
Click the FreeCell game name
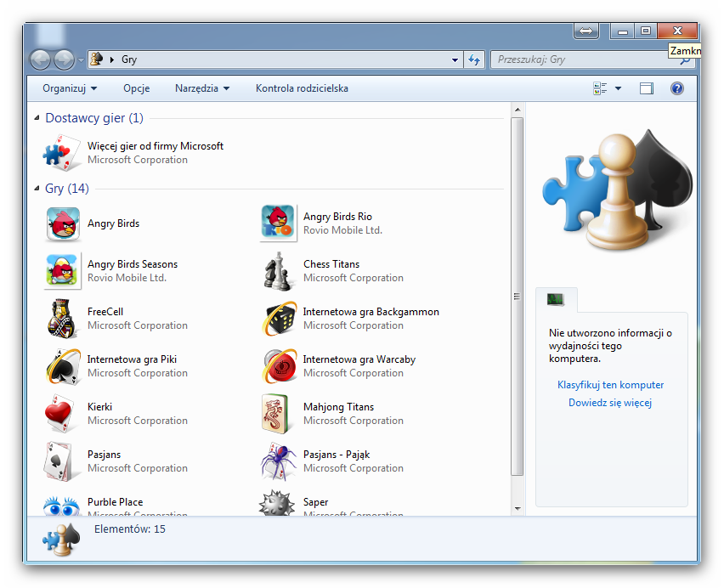tap(105, 312)
